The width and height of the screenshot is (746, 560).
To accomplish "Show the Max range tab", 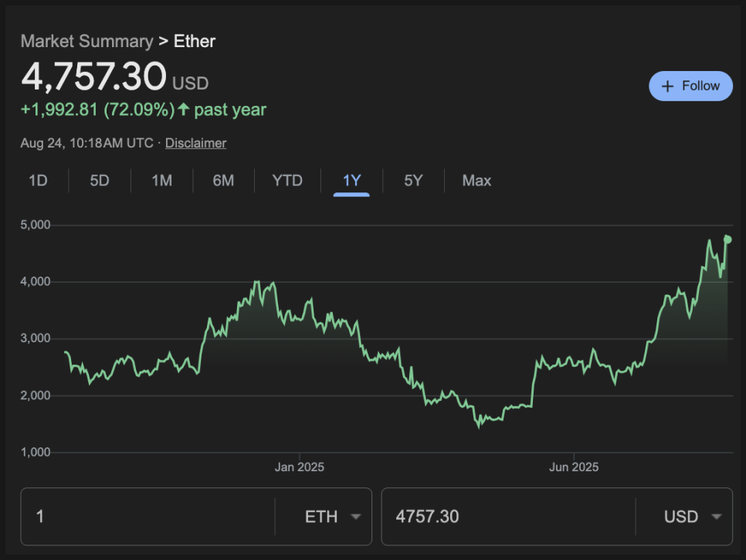I will coord(476,181).
